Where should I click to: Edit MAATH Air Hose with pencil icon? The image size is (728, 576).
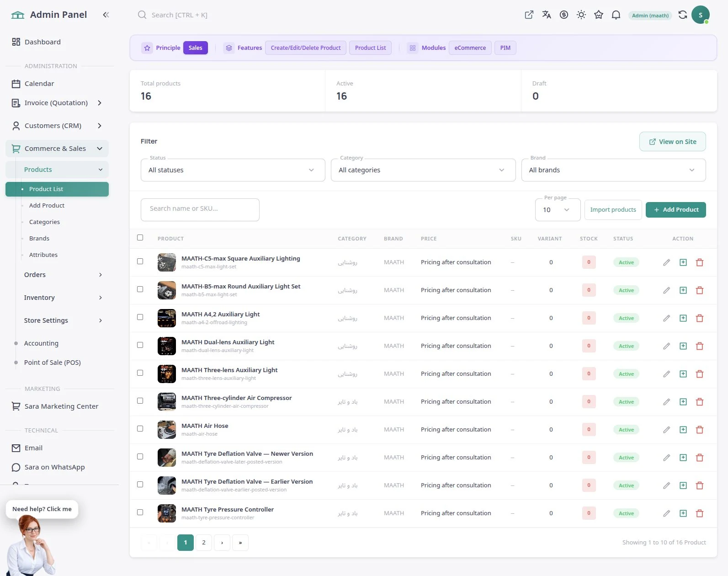coord(667,430)
